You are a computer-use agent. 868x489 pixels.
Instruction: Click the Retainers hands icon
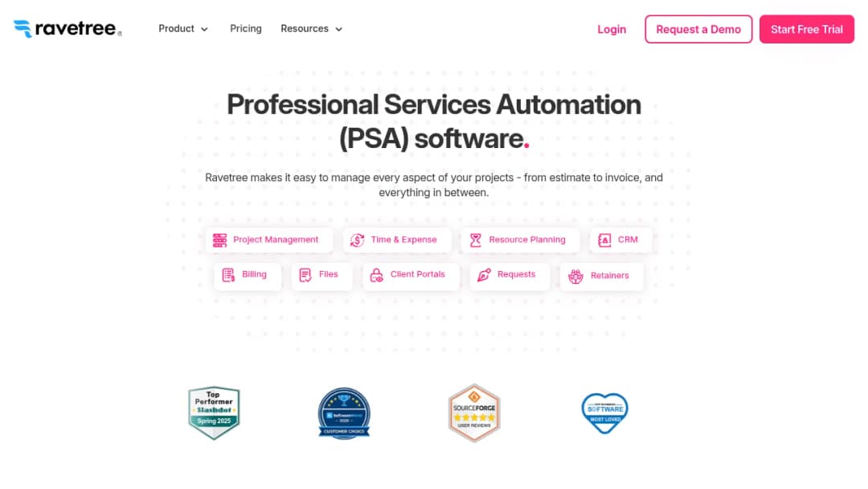click(575, 276)
